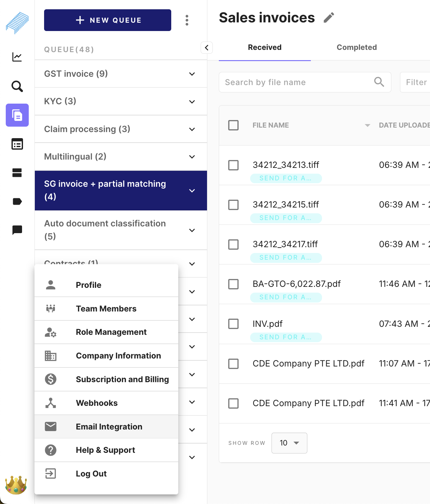
Task: Select the documents queue icon in sidebar
Action: [17, 115]
